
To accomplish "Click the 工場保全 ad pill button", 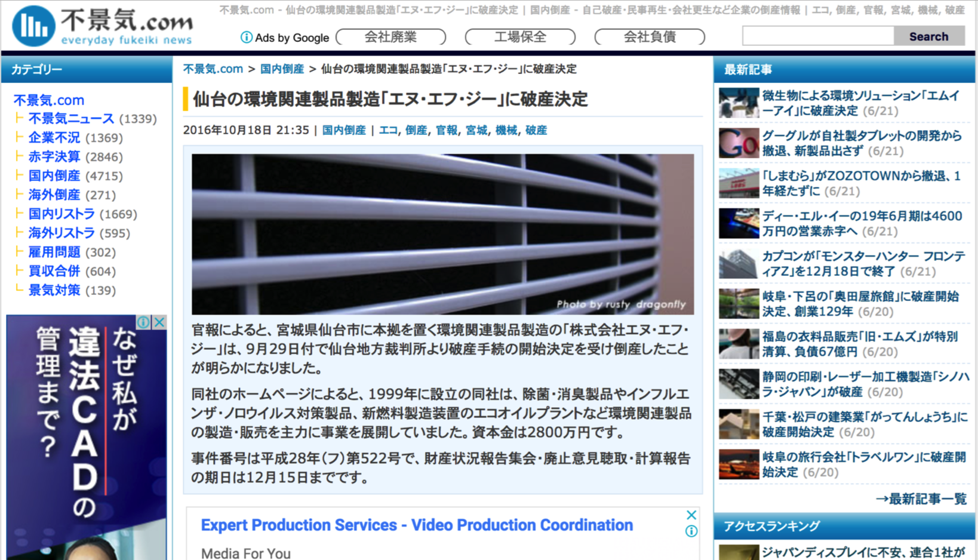I will 520,37.
